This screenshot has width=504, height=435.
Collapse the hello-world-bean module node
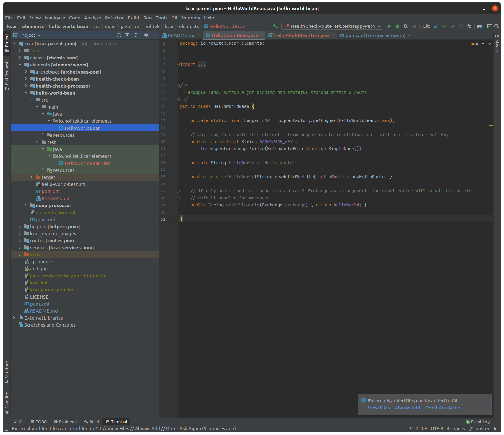26,93
